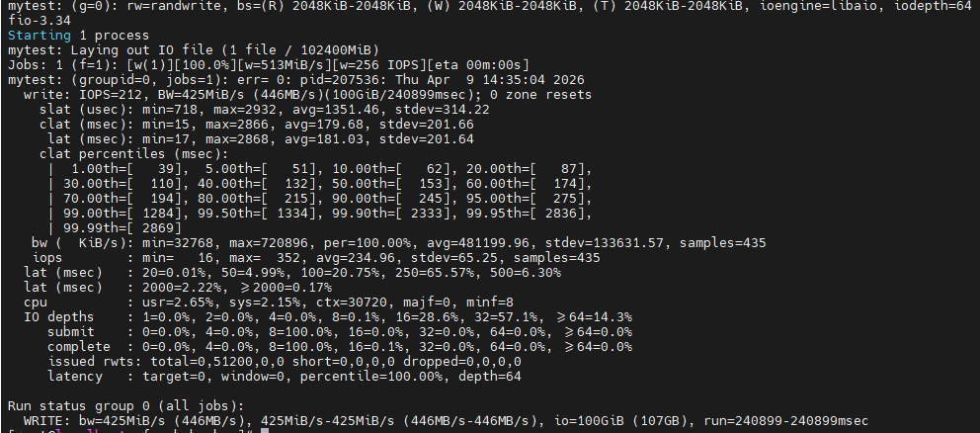The image size is (980, 433).
Task: Click the 'clat percentiles (msec)' heading
Action: click(130, 154)
